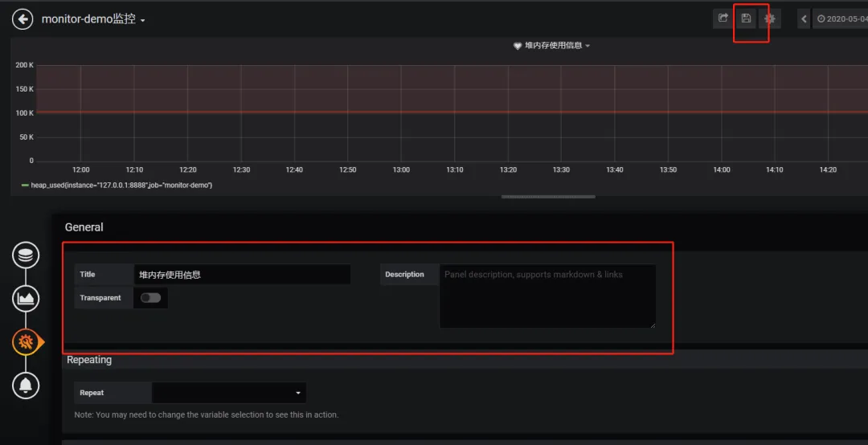Open dashboard settings with the gear icon
The image size is (868, 445).
click(769, 18)
